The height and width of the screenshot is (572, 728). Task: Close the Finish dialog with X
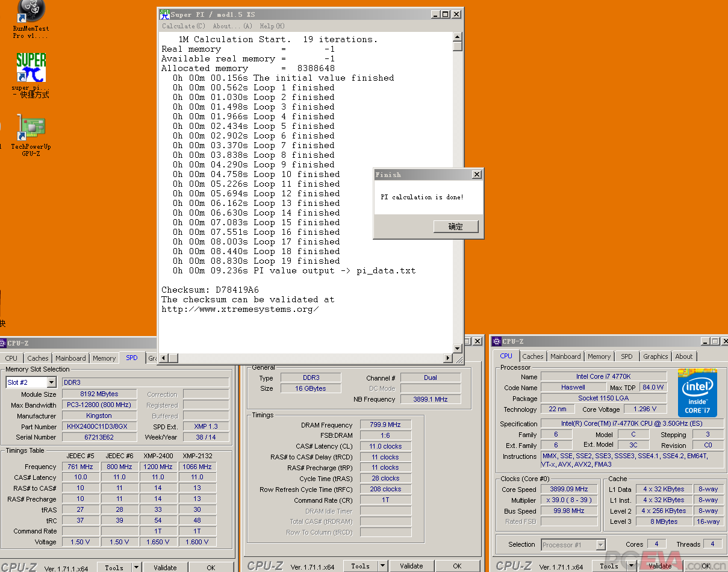(x=476, y=175)
